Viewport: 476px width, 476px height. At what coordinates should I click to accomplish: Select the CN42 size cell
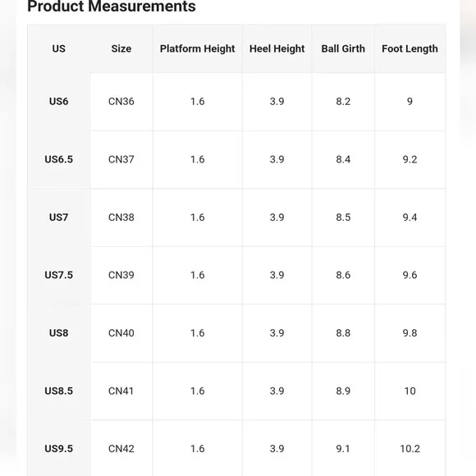121,448
